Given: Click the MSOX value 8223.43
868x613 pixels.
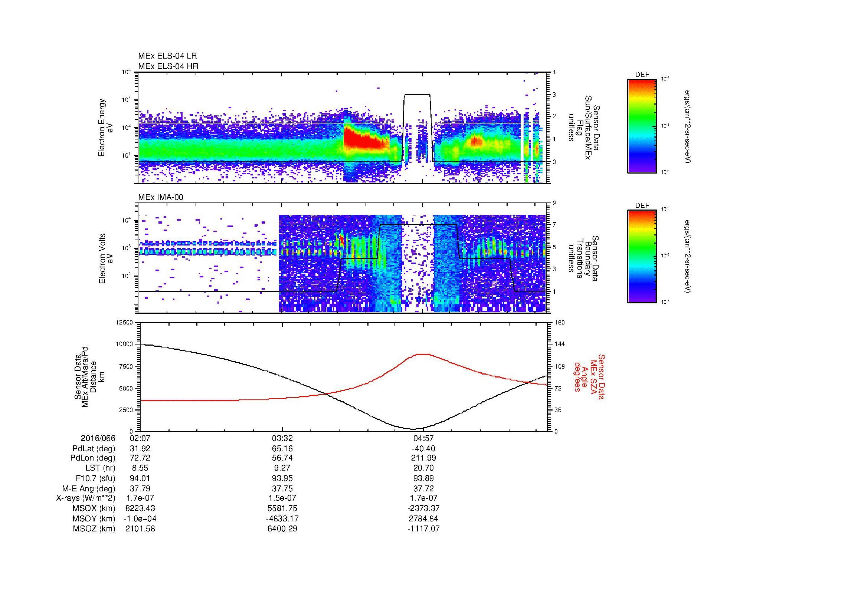Looking at the screenshot, I should click(x=140, y=508).
